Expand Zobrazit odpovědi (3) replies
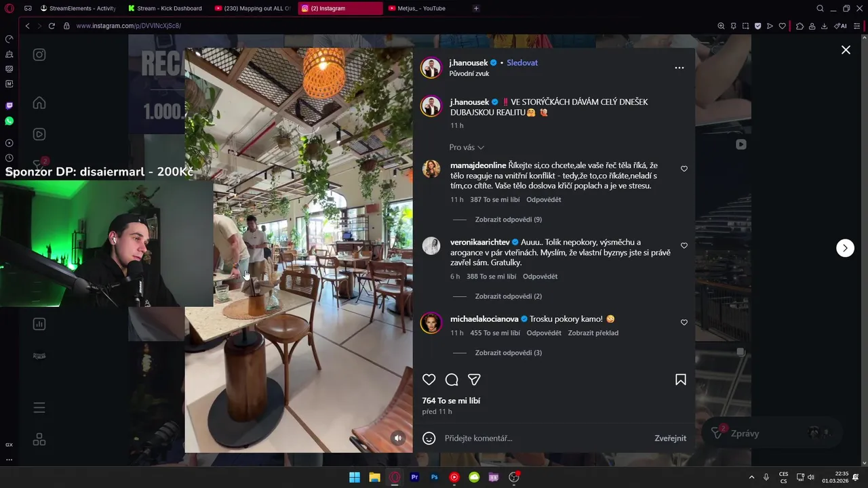Image resolution: width=868 pixels, height=488 pixels. (x=509, y=353)
